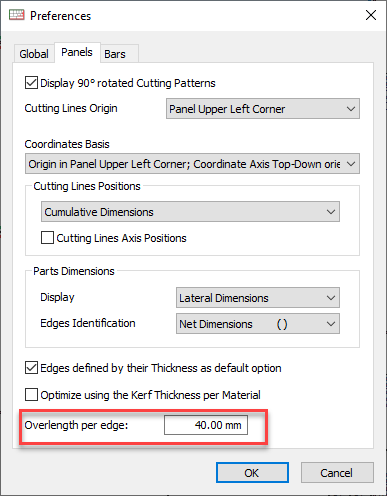Screen dimensions: 387x496
Task: Close the Preferences dialog
Action: [371, 15]
